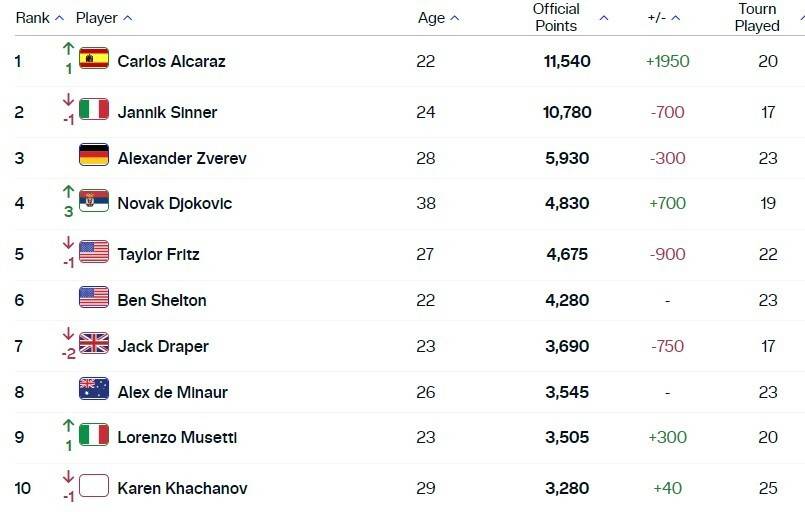Click Jannik Sinner's 10,780 points value

pos(567,112)
